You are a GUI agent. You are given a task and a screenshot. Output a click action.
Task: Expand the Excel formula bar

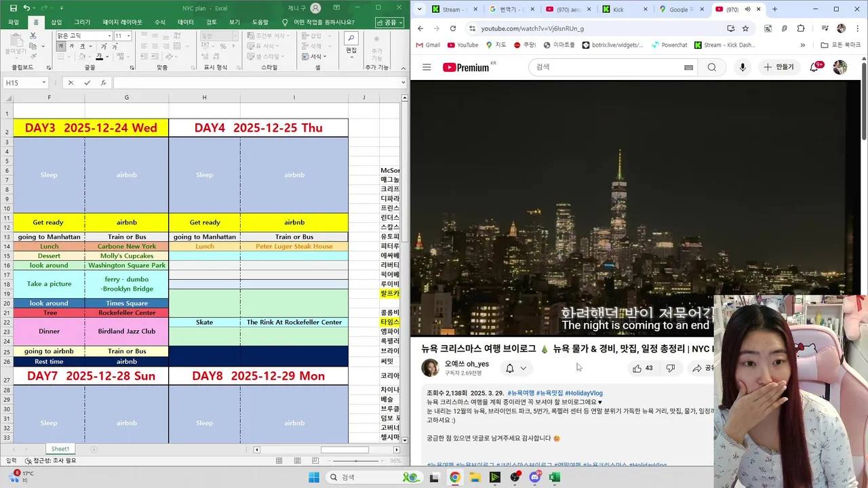click(x=404, y=83)
